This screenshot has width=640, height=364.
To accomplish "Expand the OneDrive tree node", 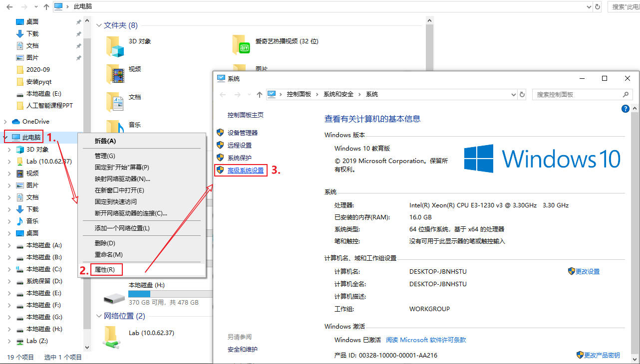I will 5,121.
